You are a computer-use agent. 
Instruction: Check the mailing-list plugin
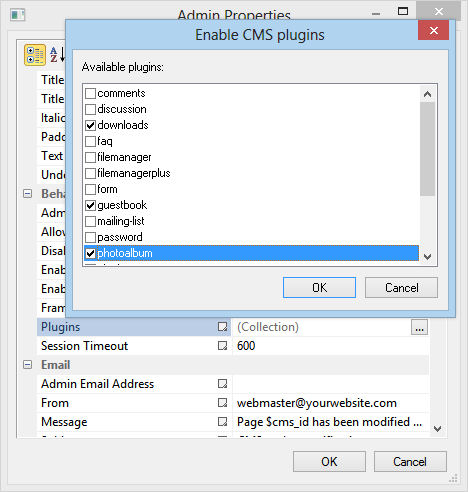[90, 221]
